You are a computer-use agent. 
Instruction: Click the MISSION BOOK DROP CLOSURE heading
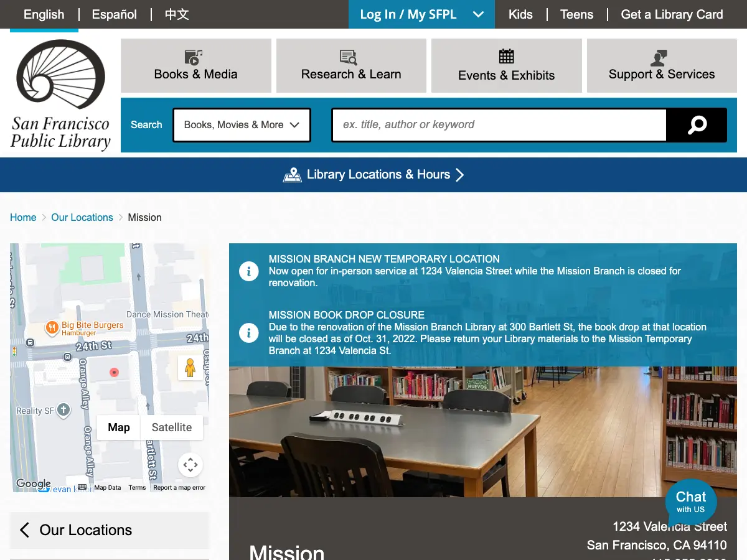tap(347, 315)
